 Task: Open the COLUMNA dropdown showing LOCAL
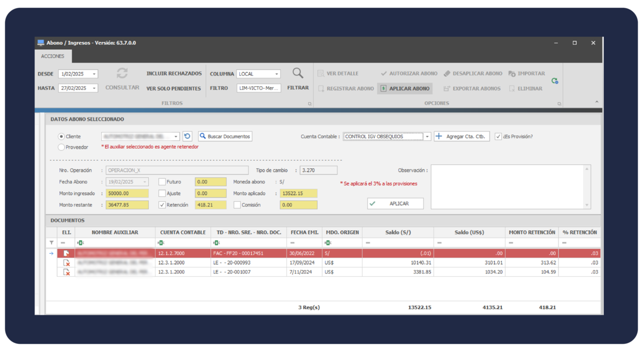pyautogui.click(x=276, y=74)
